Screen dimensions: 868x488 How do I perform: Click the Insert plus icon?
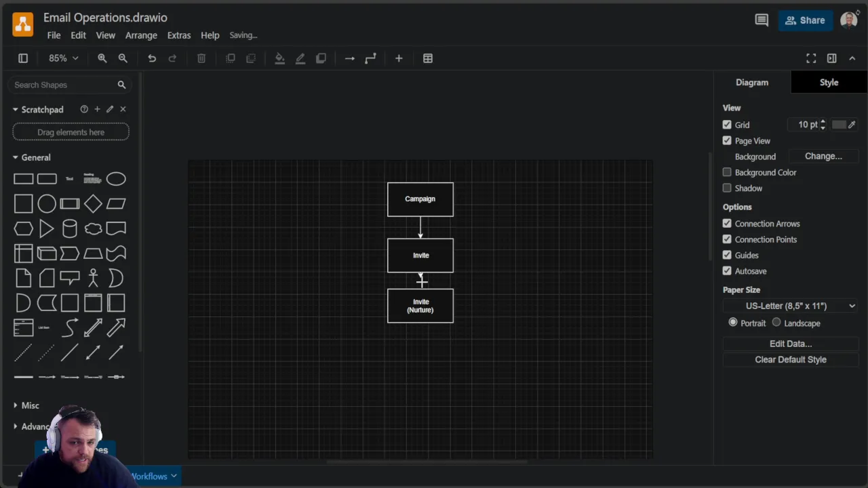coord(399,58)
